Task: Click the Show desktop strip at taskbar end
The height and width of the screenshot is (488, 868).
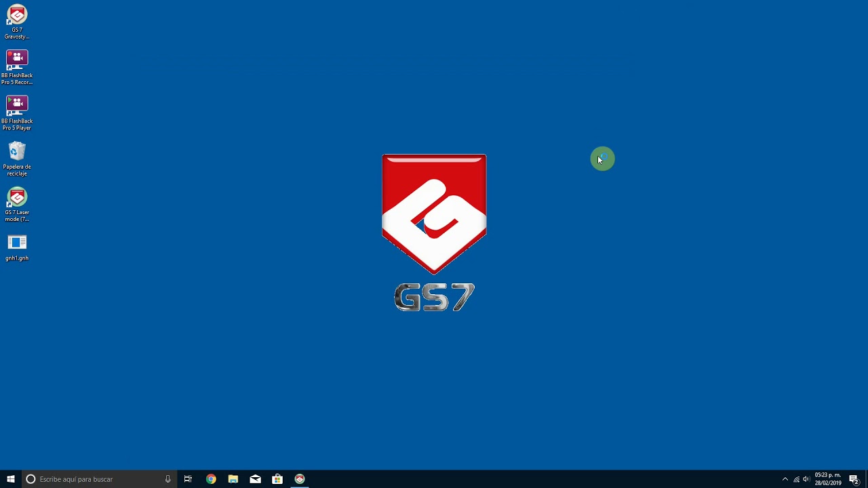Action: click(867, 479)
